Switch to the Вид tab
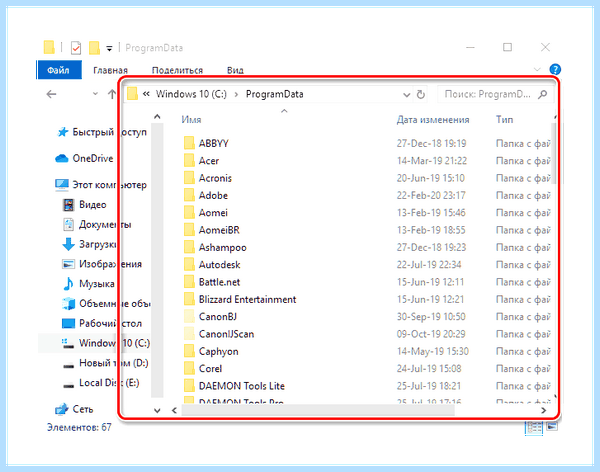The height and width of the screenshot is (472, 600). [235, 70]
